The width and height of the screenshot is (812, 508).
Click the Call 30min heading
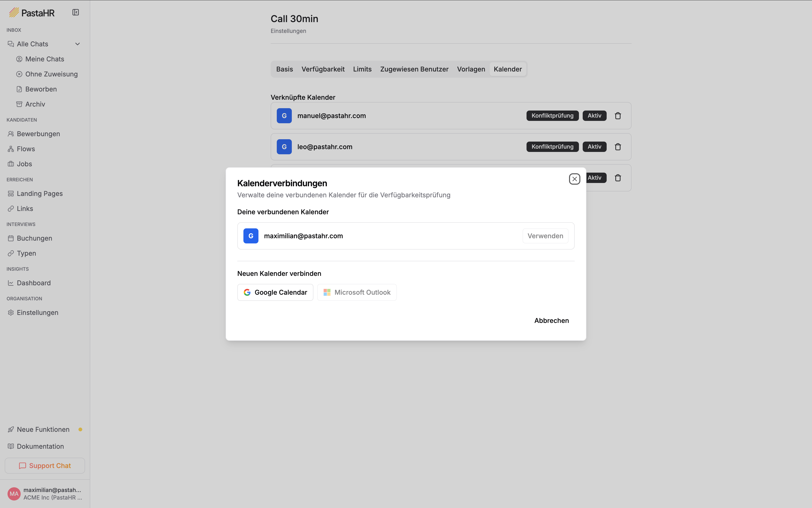(294, 19)
